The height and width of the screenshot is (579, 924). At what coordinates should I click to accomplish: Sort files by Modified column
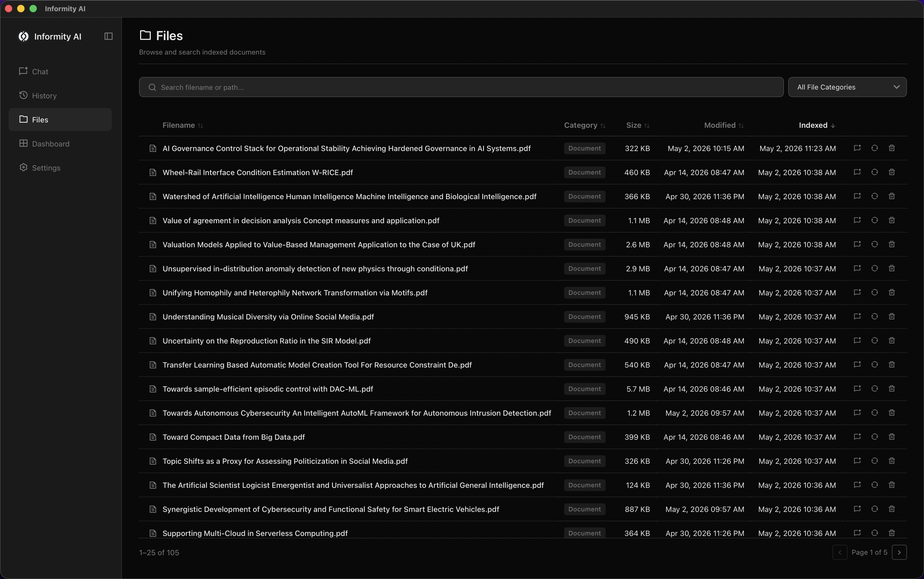coord(724,125)
